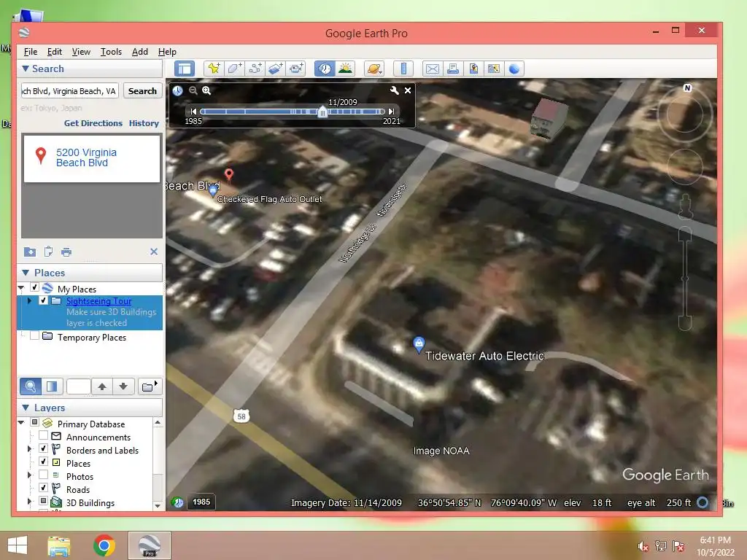The width and height of the screenshot is (747, 560).
Task: Open the Tools menu
Action: coord(111,52)
